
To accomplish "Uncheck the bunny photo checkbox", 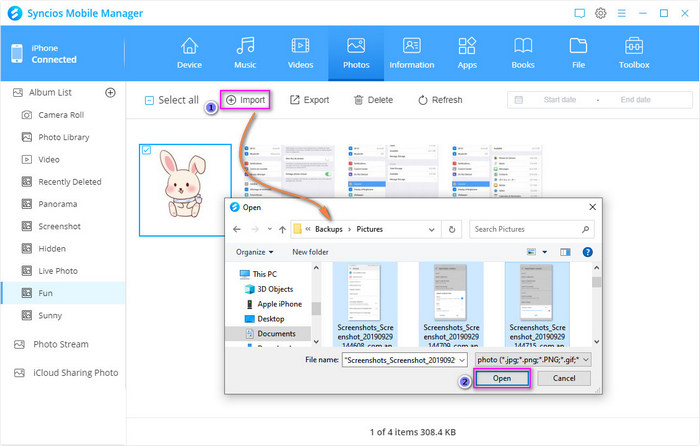I will [x=147, y=150].
